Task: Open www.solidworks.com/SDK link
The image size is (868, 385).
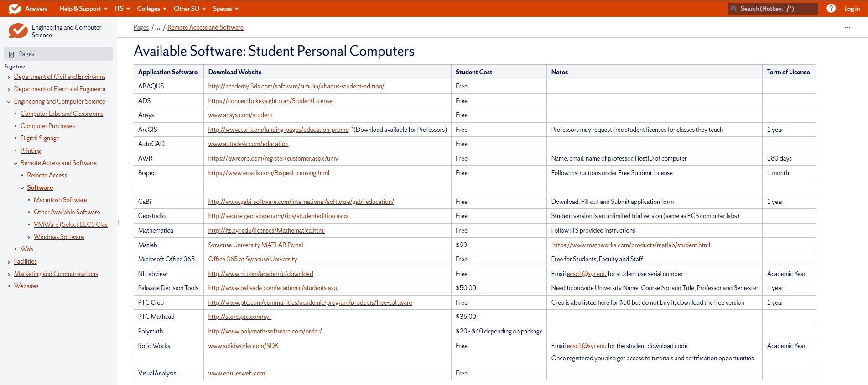Action: (x=244, y=346)
